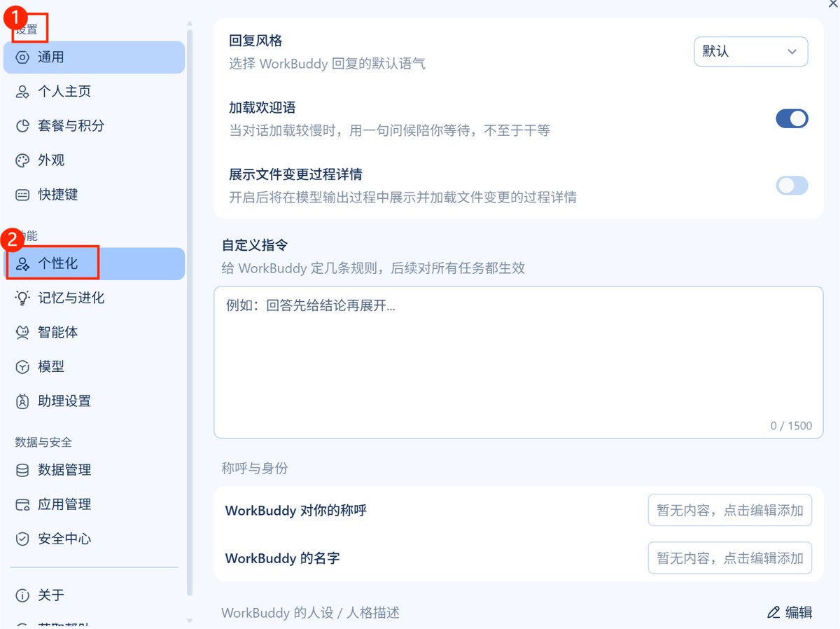Image resolution: width=840 pixels, height=629 pixels.
Task: Click the 外观 palette icon
Action: [x=22, y=160]
